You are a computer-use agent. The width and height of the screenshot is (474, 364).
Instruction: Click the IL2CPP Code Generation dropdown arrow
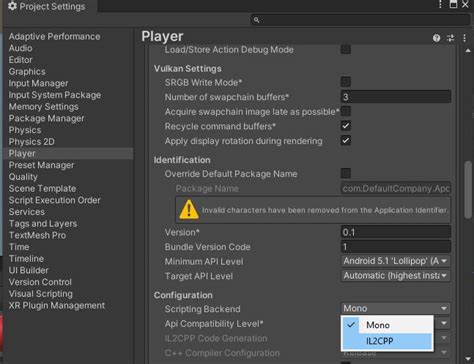(444, 338)
